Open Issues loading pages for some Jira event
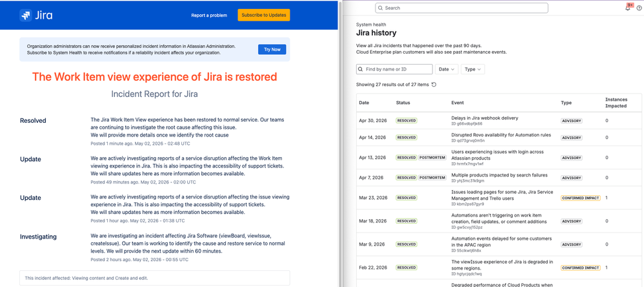644x287 pixels. pyautogui.click(x=502, y=195)
